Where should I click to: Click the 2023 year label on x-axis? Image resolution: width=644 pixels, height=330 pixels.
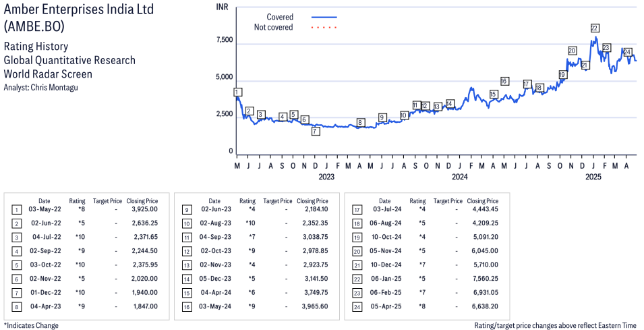(326, 177)
